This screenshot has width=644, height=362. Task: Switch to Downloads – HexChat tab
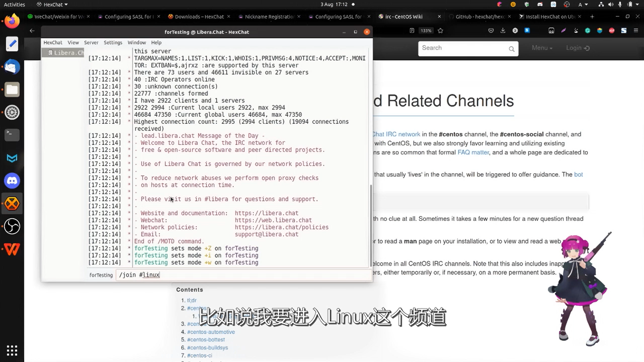pyautogui.click(x=199, y=16)
